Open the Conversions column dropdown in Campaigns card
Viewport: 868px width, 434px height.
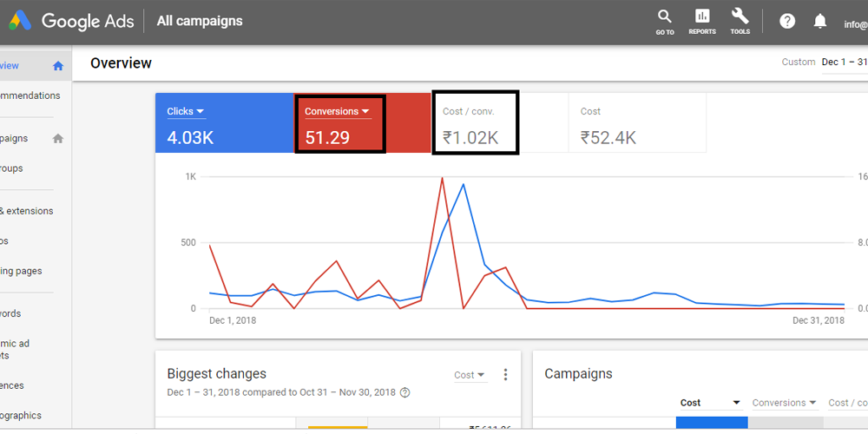[x=784, y=403]
